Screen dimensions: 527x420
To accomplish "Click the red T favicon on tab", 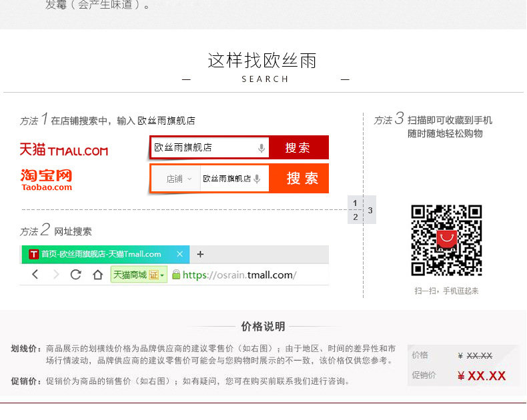I will tap(33, 255).
